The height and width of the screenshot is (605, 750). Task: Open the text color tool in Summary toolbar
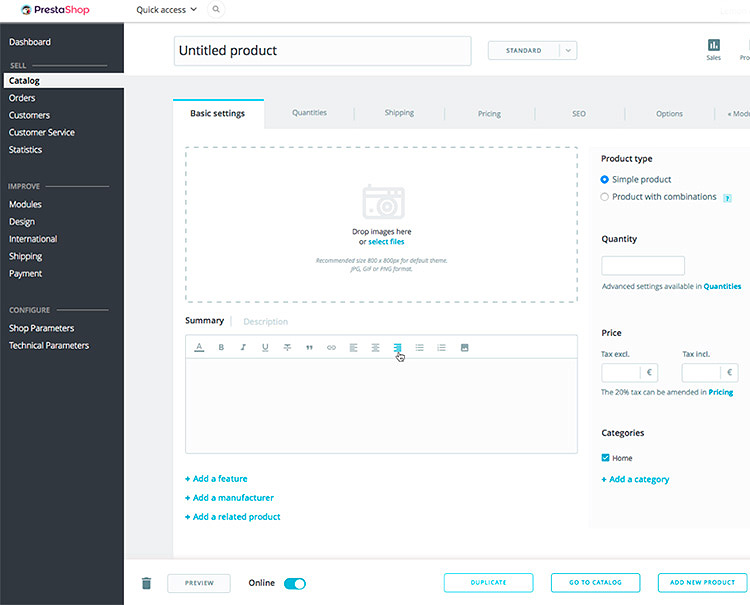[x=199, y=348]
